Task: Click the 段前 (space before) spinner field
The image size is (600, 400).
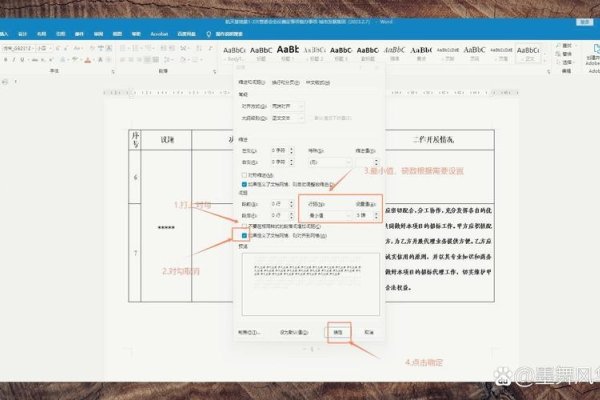Action: [280, 203]
